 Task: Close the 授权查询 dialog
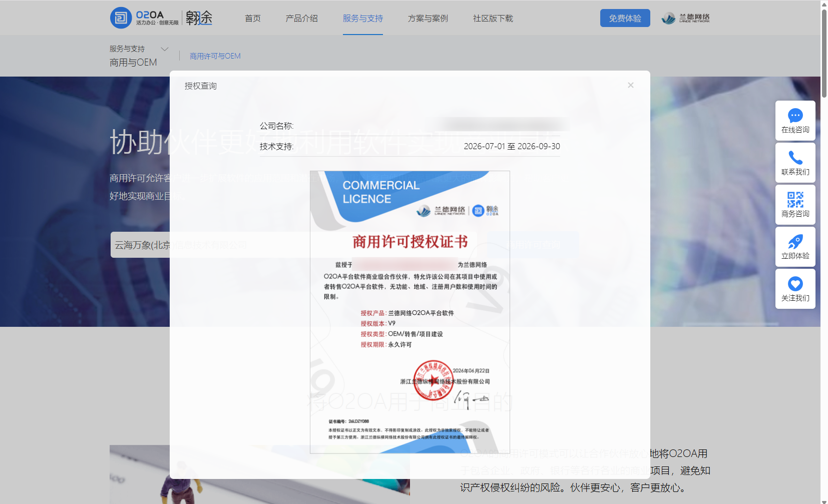[x=631, y=85]
